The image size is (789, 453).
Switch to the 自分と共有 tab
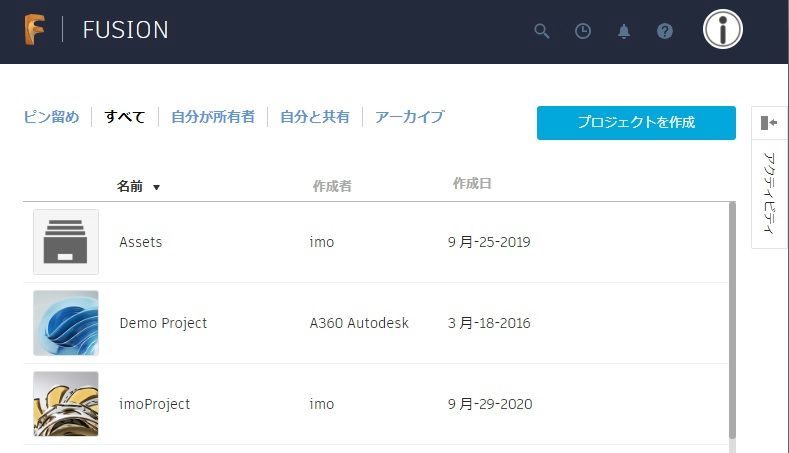pyautogui.click(x=314, y=117)
